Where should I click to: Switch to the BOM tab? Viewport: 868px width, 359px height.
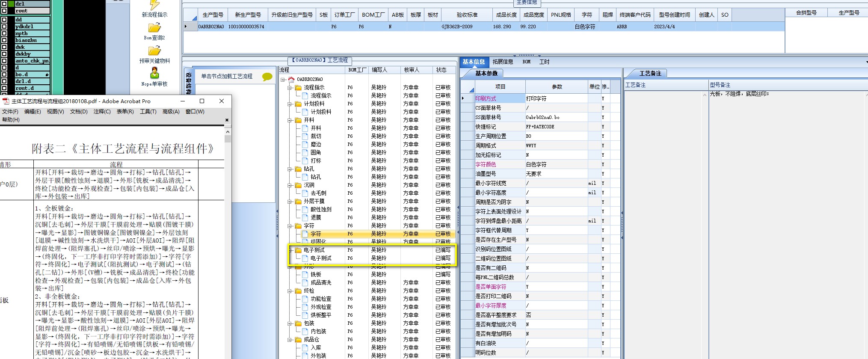tap(526, 62)
